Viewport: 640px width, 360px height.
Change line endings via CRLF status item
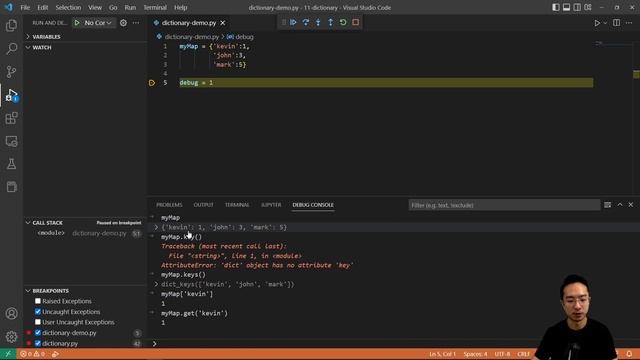(523, 354)
